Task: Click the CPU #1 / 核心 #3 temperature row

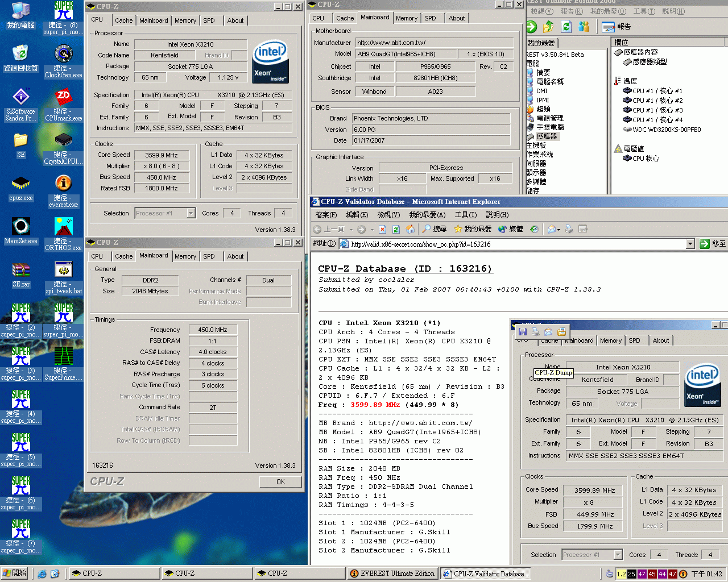Action: 652,110
